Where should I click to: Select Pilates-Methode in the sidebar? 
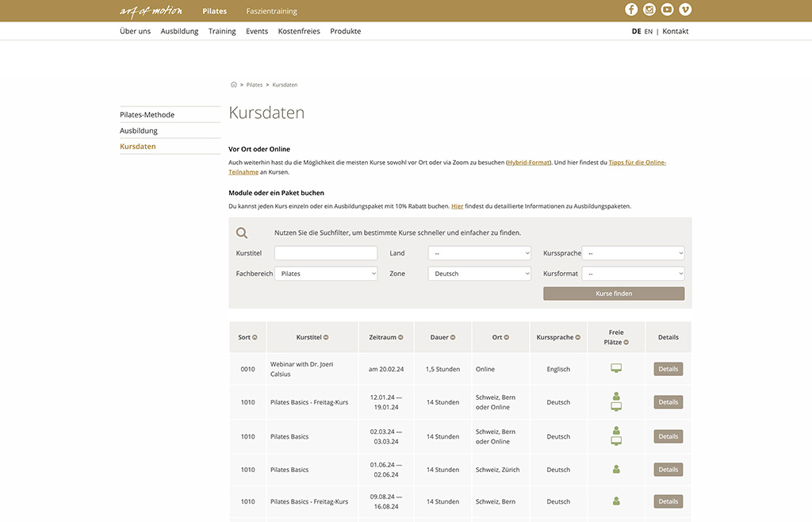tap(147, 115)
